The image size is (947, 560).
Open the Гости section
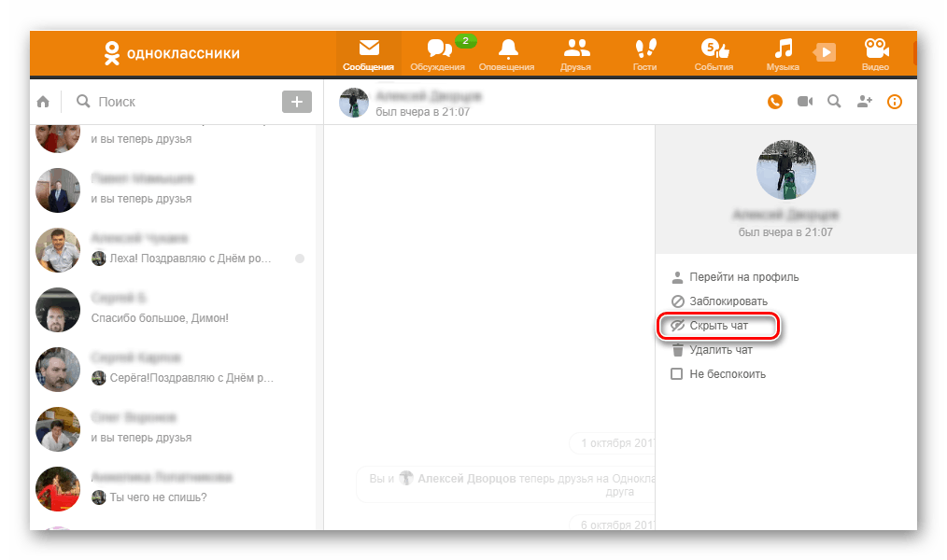[x=645, y=54]
